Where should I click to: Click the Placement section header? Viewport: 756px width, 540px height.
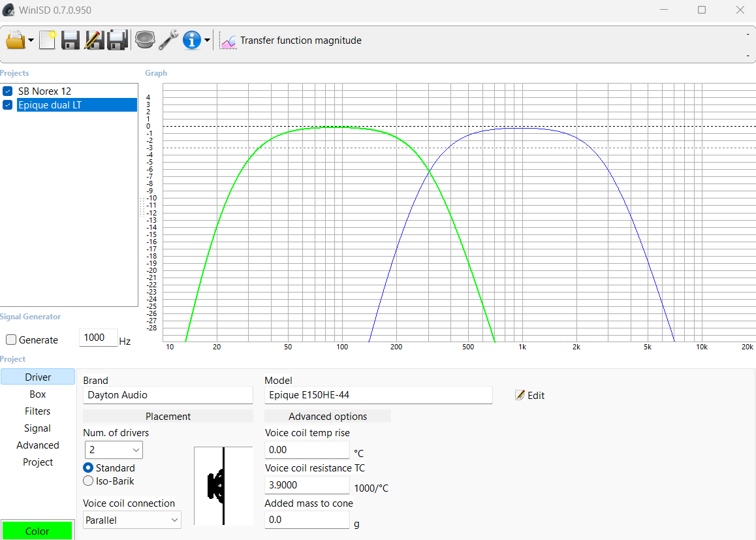[x=168, y=416]
